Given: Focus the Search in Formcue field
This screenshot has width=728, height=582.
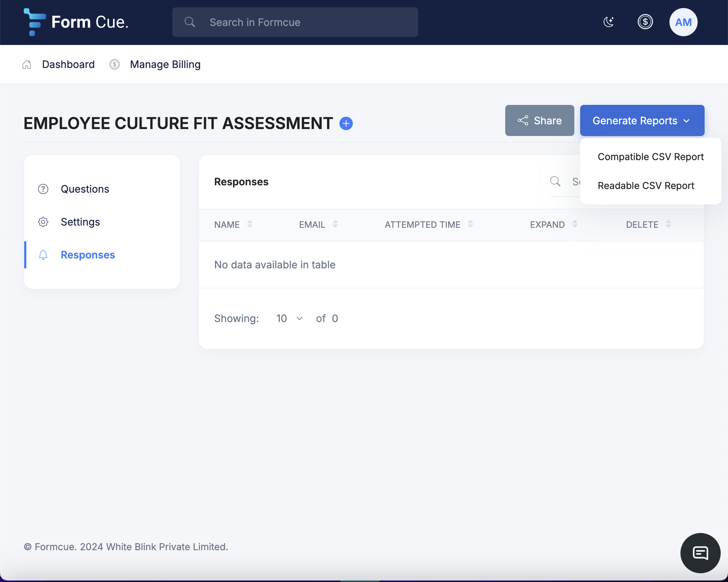Looking at the screenshot, I should (x=295, y=22).
